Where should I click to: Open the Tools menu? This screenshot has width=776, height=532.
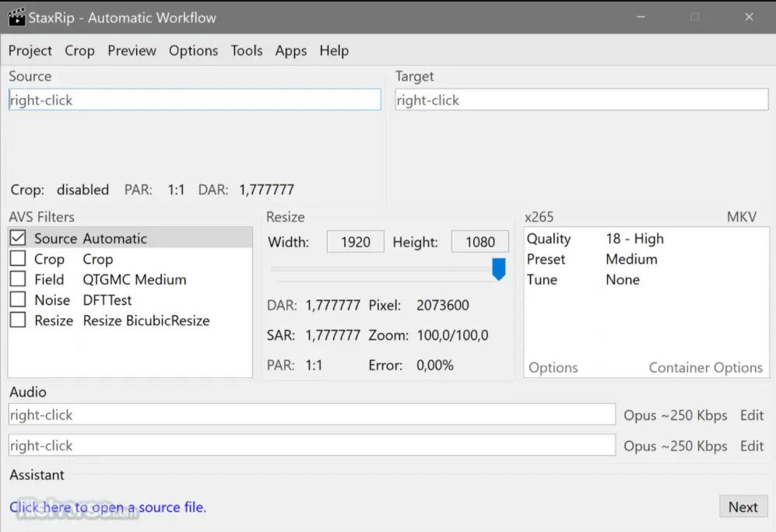(246, 51)
